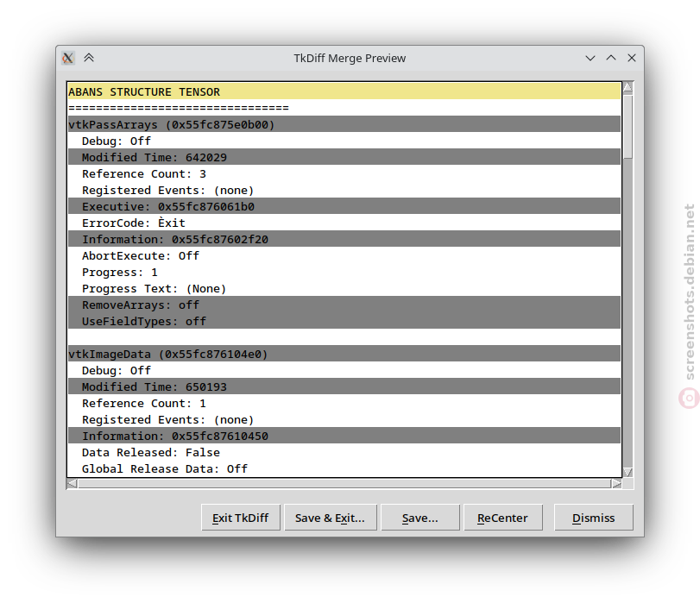The image size is (700, 603).
Task: Click the keep-above double chevron icon
Action: 89,58
